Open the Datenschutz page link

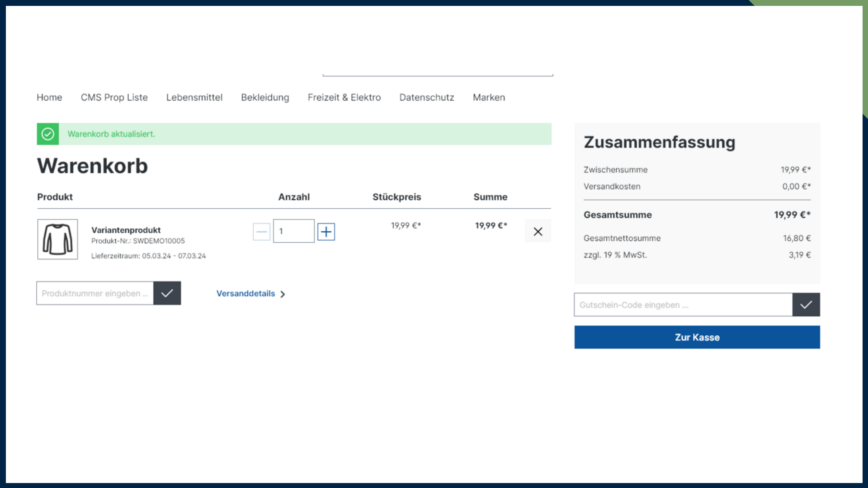(x=426, y=97)
